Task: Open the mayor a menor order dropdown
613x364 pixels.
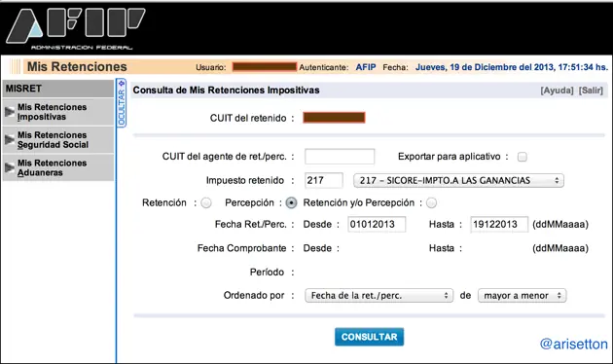Action: click(522, 296)
